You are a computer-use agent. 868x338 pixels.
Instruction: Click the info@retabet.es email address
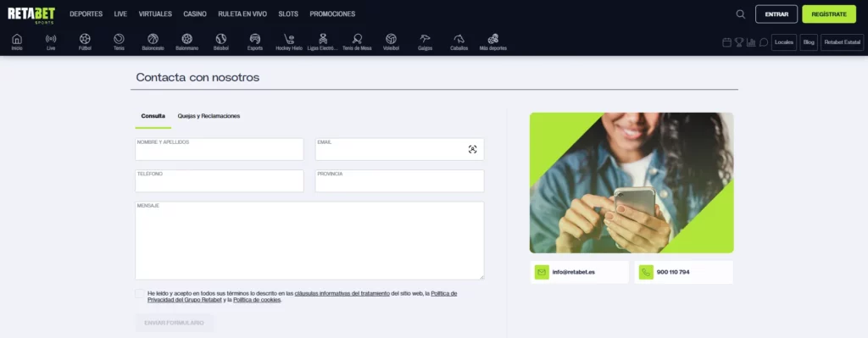tap(574, 272)
